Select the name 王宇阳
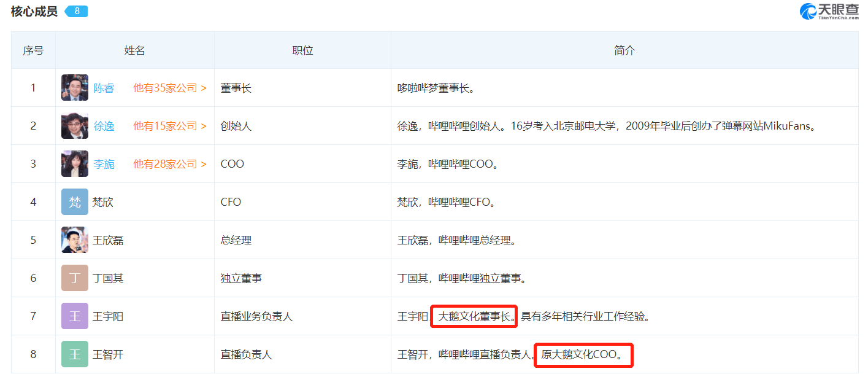868x382 pixels. (x=108, y=316)
